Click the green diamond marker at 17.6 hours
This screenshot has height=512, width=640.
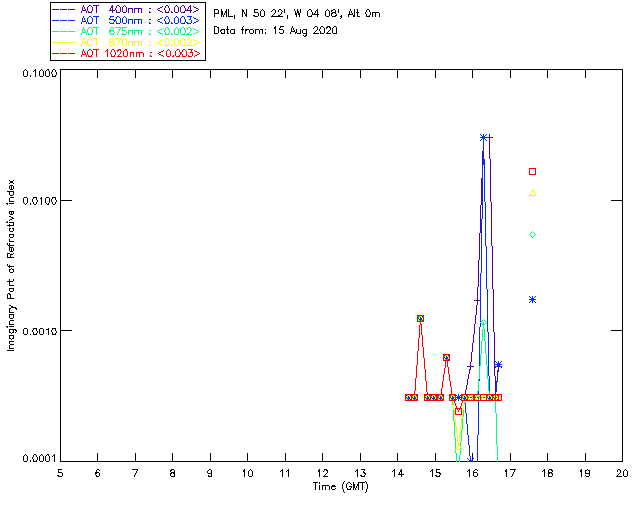pos(532,234)
